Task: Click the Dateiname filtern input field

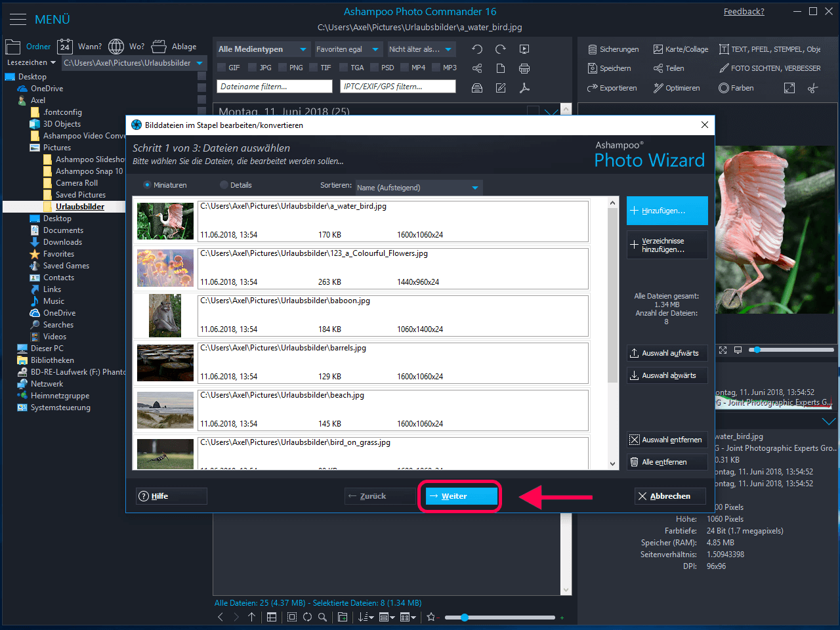Action: tap(274, 87)
